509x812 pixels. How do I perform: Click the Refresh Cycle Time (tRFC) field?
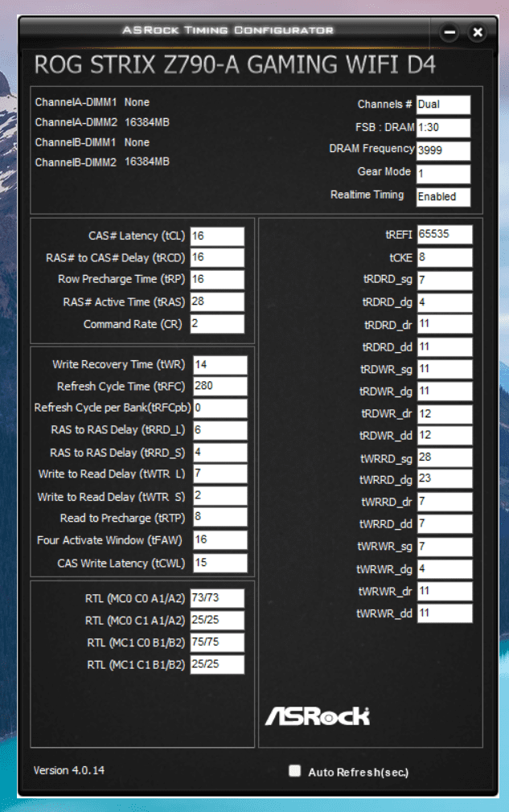point(220,386)
